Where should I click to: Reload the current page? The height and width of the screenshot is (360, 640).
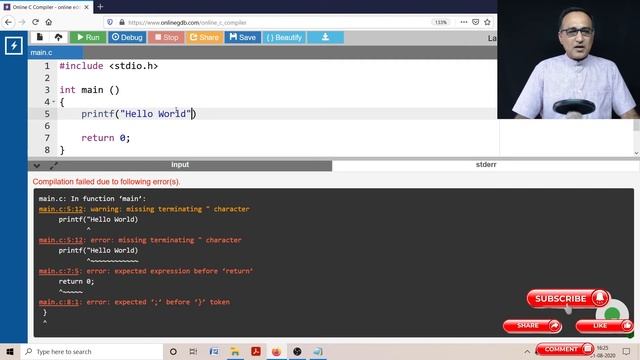(x=36, y=22)
